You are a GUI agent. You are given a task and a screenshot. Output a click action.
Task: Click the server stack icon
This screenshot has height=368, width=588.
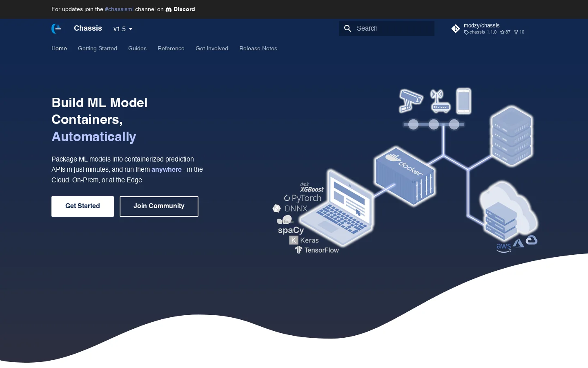pyautogui.click(x=512, y=136)
